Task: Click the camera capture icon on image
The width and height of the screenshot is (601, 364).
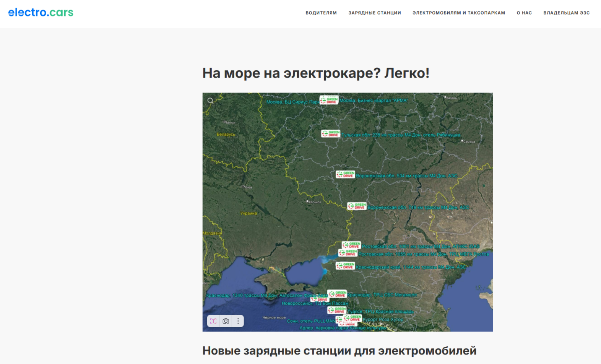Action: [226, 321]
